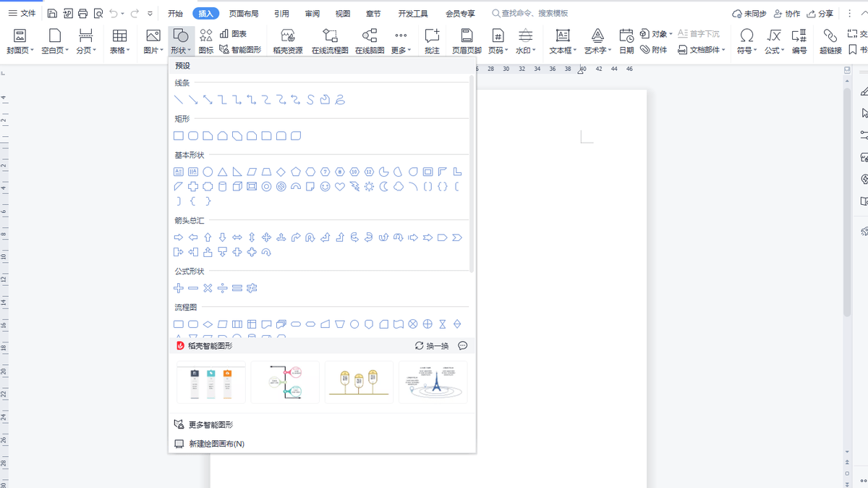
Task: Click the Date (日期) insert icon
Action: coord(626,41)
